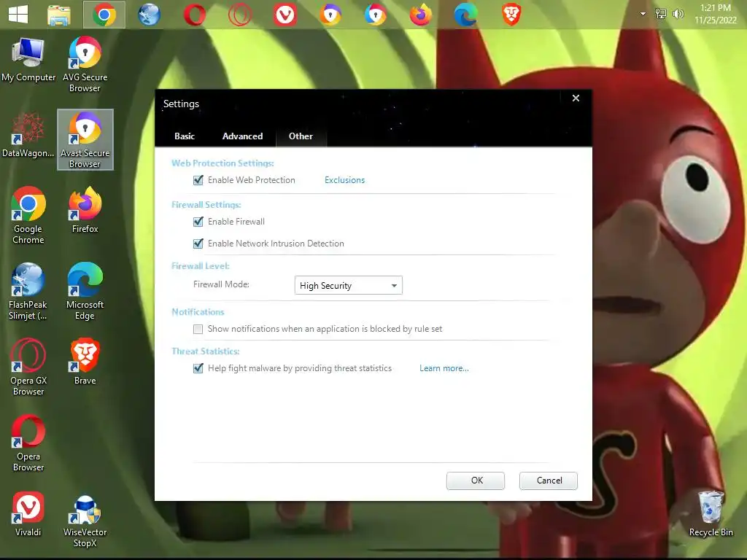Image resolution: width=747 pixels, height=560 pixels.
Task: Select the Other tab
Action: pos(301,136)
